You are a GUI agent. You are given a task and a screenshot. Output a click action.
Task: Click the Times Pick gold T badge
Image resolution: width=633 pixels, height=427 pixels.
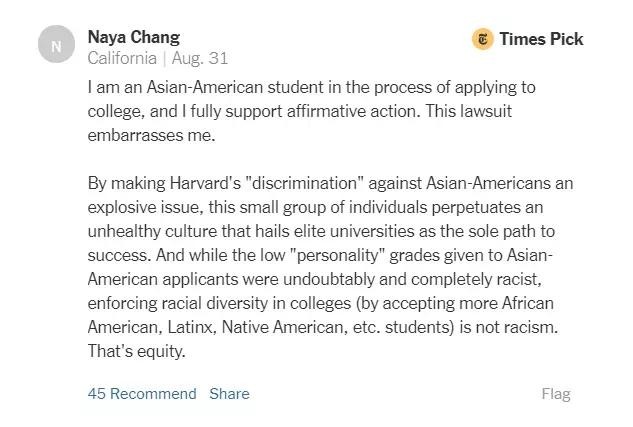tap(482, 39)
